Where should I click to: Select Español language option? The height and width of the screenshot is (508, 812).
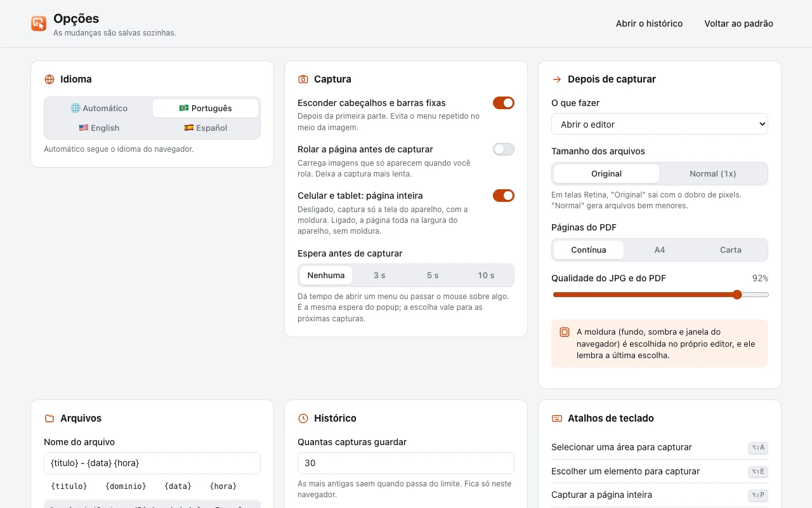[x=206, y=128]
